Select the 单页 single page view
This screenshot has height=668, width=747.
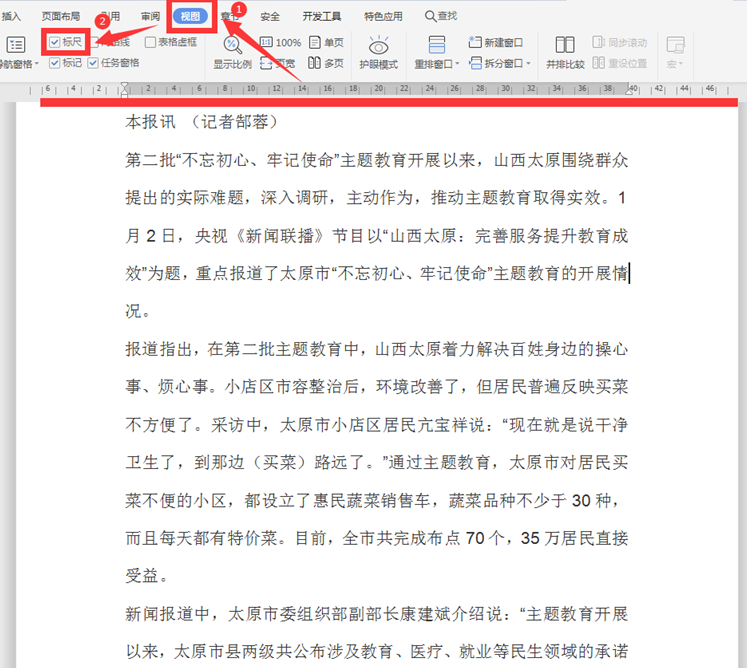(x=326, y=42)
